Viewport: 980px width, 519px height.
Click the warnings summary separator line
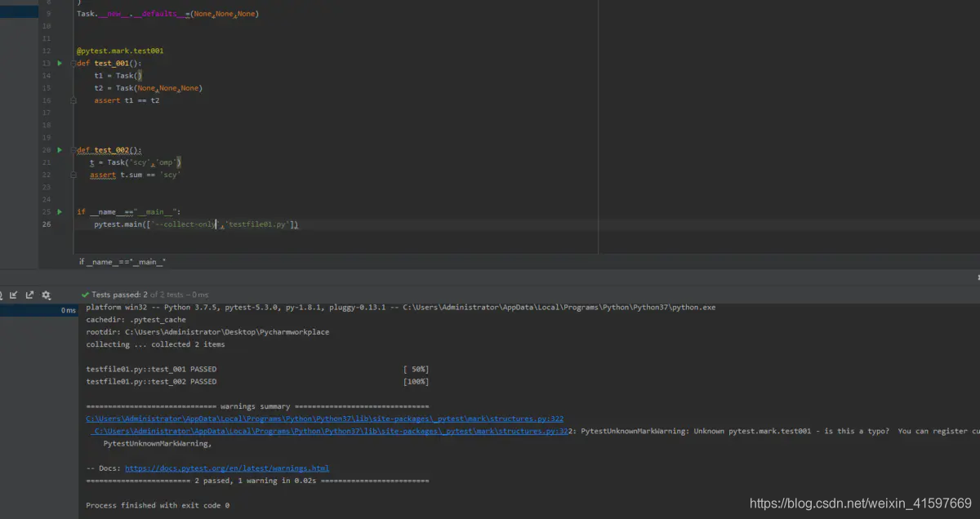tap(257, 406)
